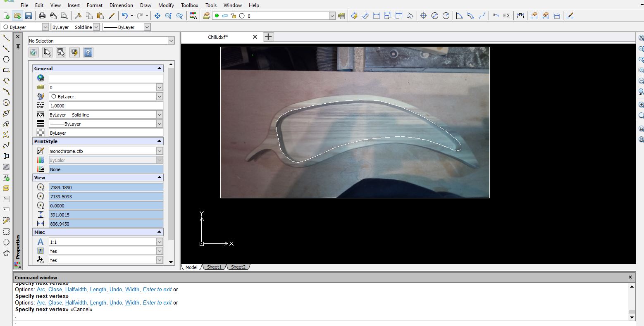Click the hyperlink input field in General
Image resolution: width=644 pixels, height=326 pixels.
106,78
